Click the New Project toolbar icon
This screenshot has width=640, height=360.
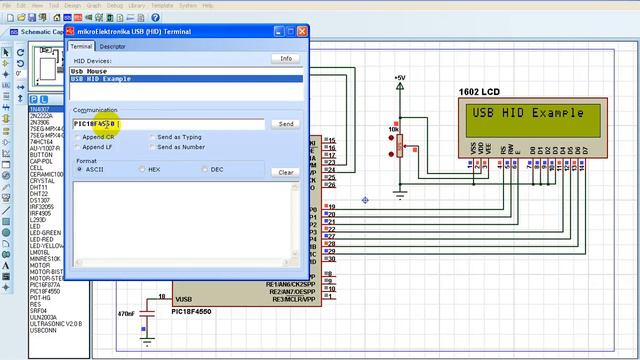pyautogui.click(x=11, y=18)
